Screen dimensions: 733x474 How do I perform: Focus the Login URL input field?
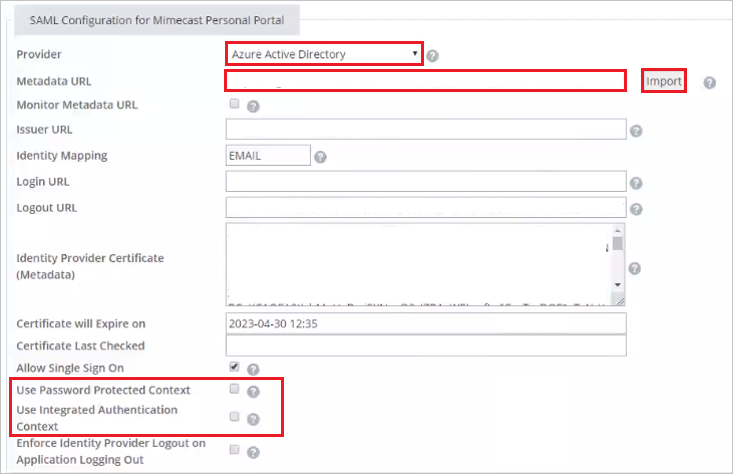pyautogui.click(x=426, y=181)
